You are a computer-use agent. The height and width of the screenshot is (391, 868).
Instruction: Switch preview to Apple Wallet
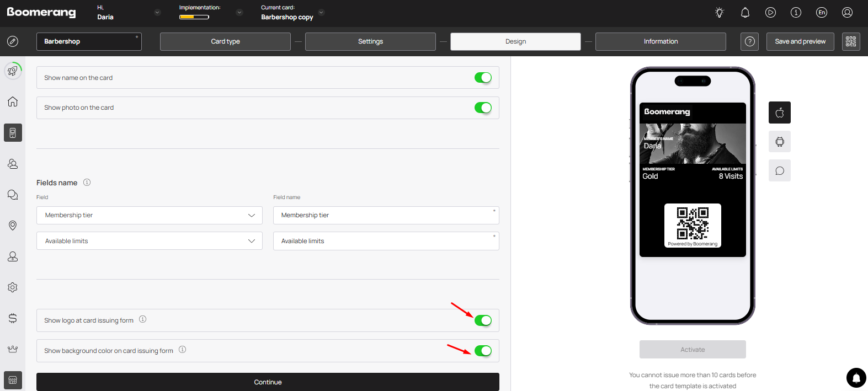pos(780,113)
